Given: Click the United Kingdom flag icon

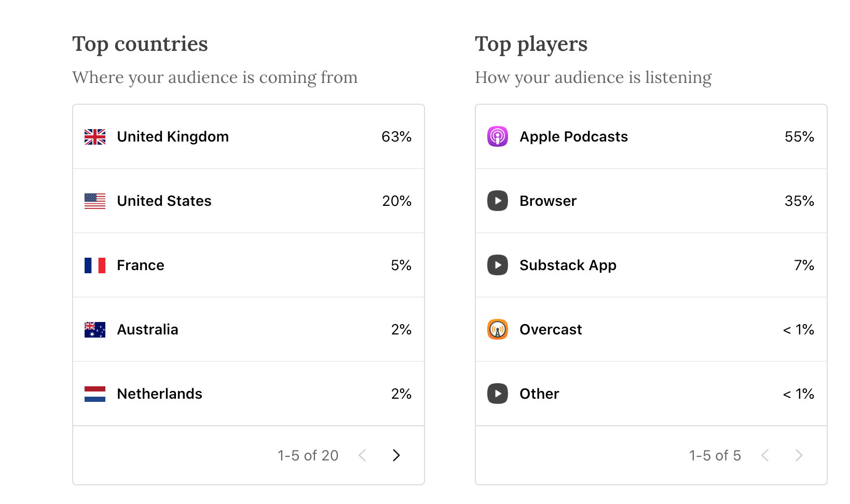Looking at the screenshot, I should click(x=94, y=136).
